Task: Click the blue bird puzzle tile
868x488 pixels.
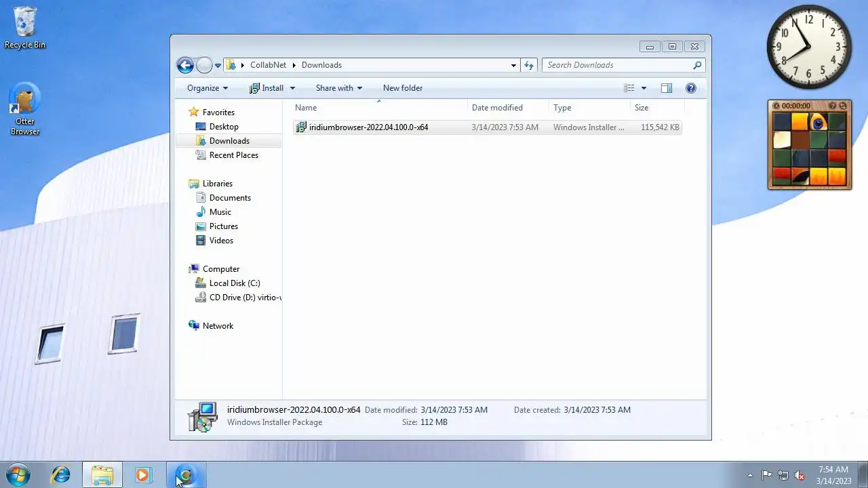Action: [818, 122]
